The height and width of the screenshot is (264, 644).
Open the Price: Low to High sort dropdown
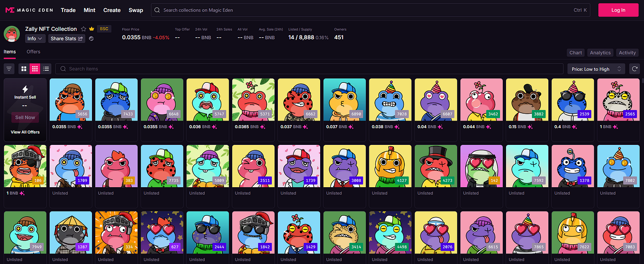click(596, 69)
